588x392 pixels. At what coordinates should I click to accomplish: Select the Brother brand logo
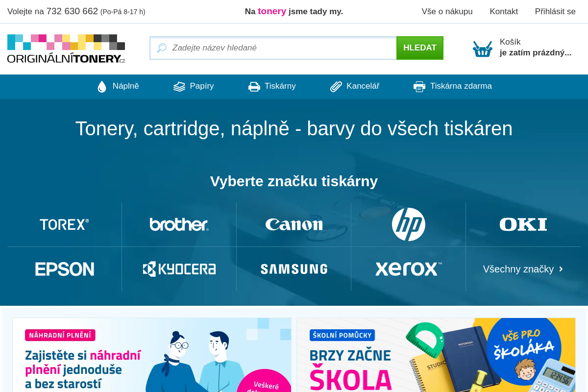click(179, 224)
